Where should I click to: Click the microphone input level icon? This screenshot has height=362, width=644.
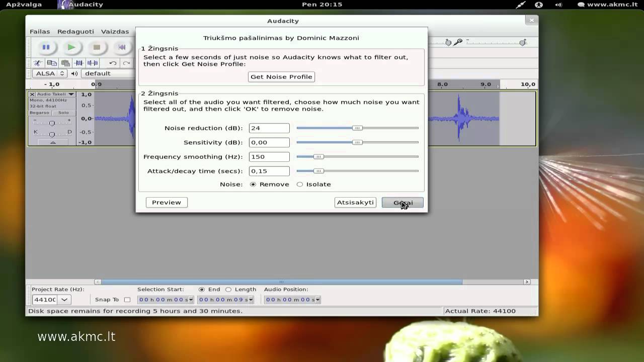(457, 42)
